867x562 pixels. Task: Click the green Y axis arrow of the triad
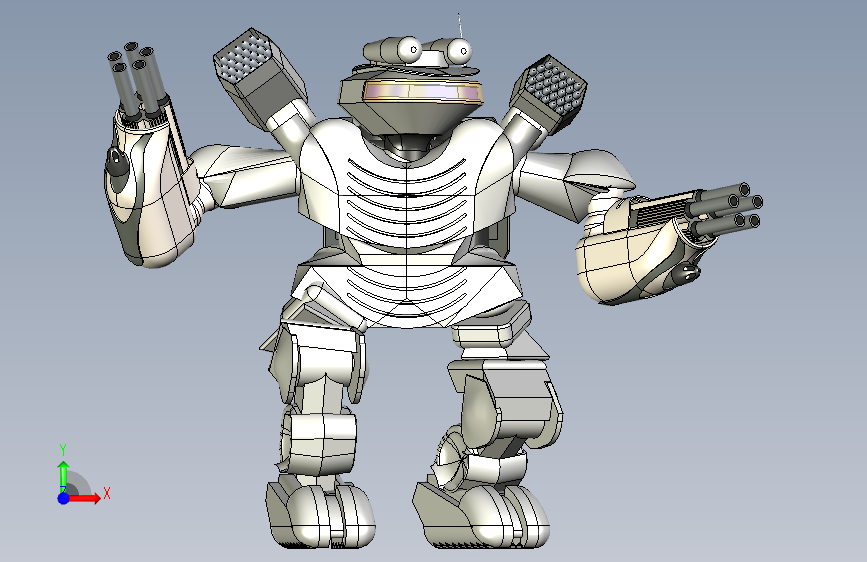[64, 476]
